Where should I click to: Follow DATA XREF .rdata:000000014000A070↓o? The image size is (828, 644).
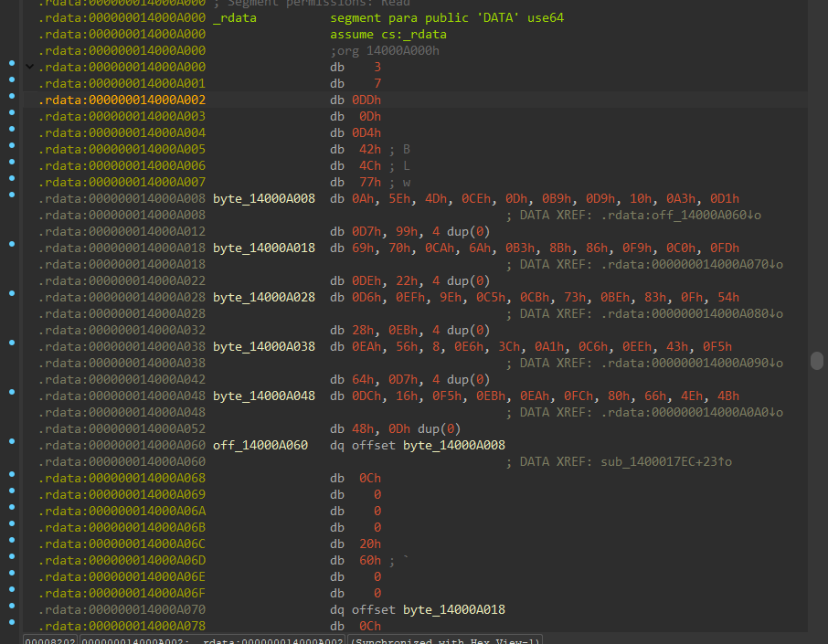[x=691, y=265]
